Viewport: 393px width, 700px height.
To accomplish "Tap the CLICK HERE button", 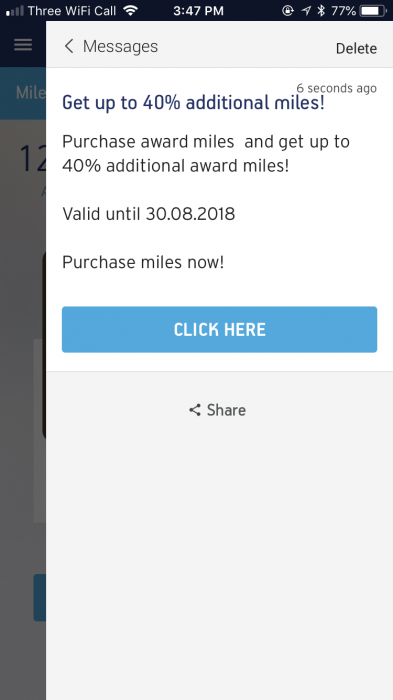I will (219, 329).
